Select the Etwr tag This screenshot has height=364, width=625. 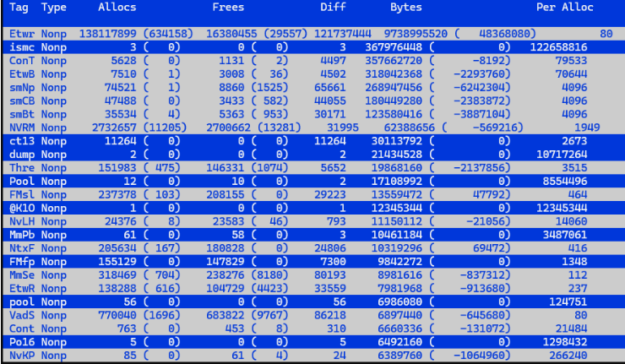[22, 34]
